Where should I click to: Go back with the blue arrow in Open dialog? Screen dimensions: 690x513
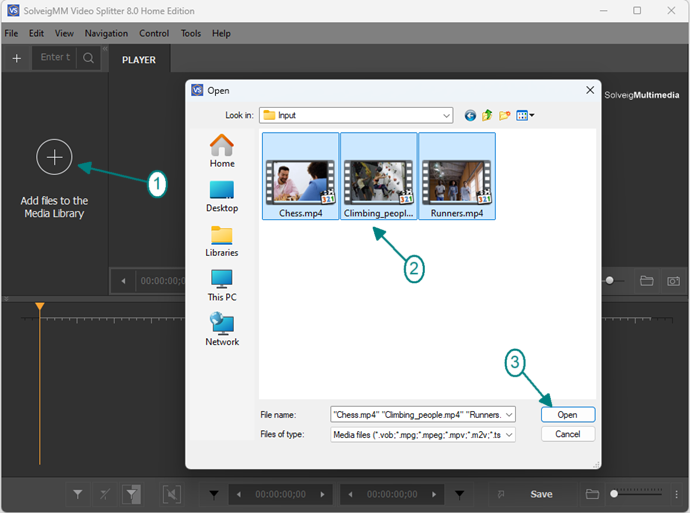[x=470, y=116]
